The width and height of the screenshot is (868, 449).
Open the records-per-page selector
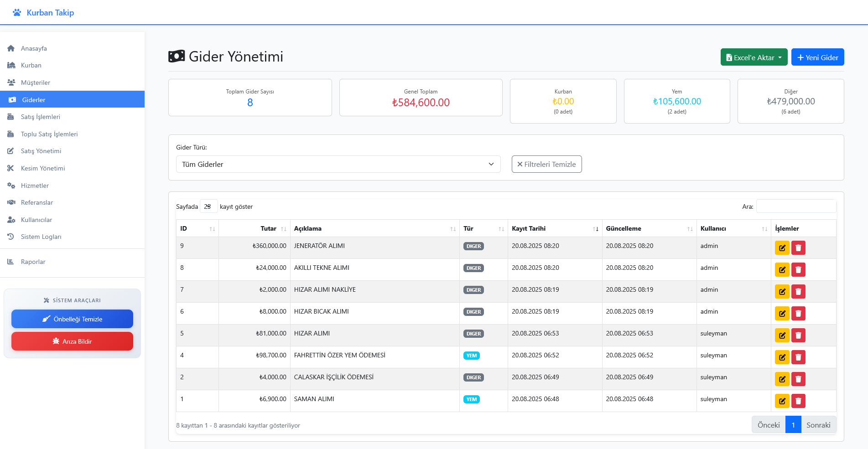tap(208, 206)
